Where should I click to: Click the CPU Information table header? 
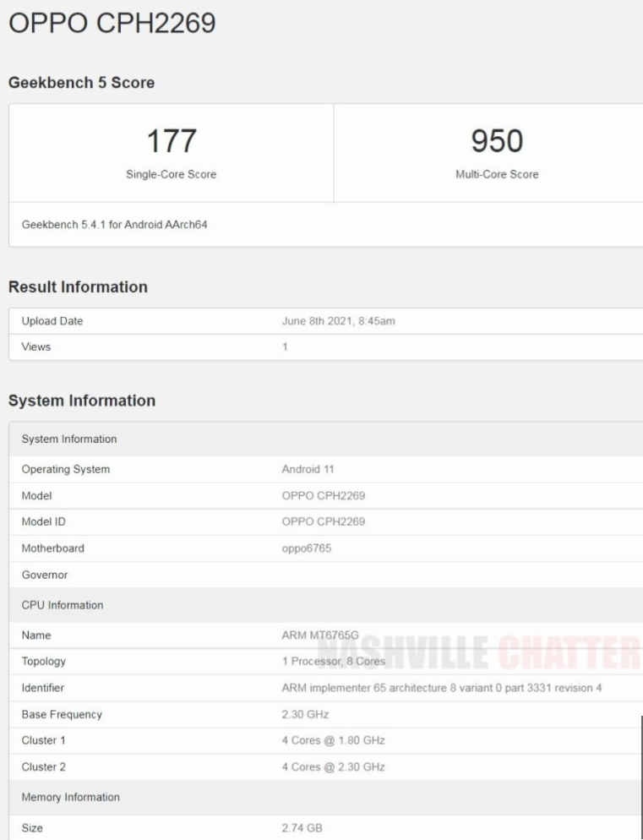pyautogui.click(x=326, y=605)
